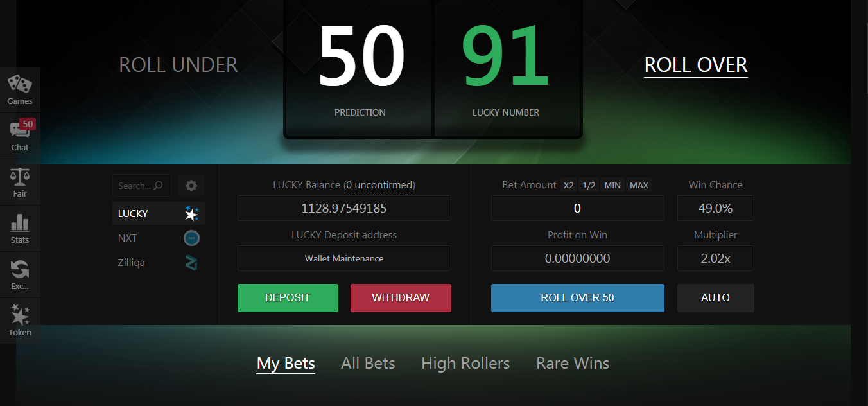Viewport: 868px width, 406px height.
Task: Click the Bet Amount input field
Action: [x=577, y=208]
